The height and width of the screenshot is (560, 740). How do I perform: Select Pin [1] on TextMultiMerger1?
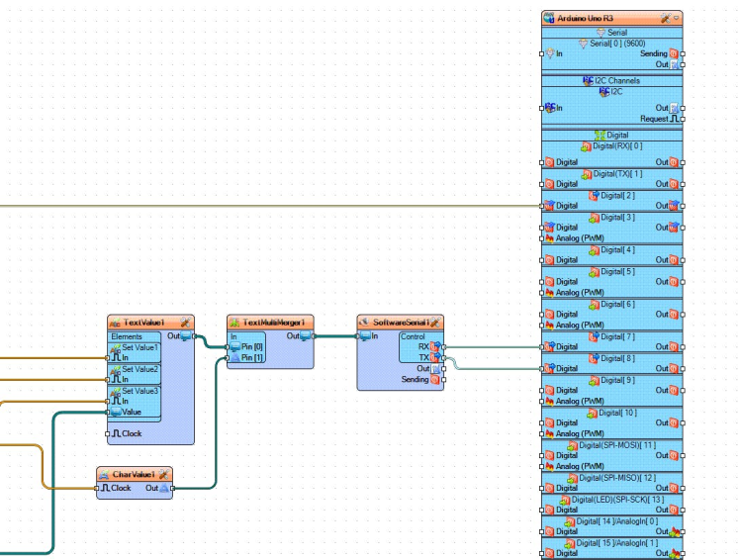251,358
